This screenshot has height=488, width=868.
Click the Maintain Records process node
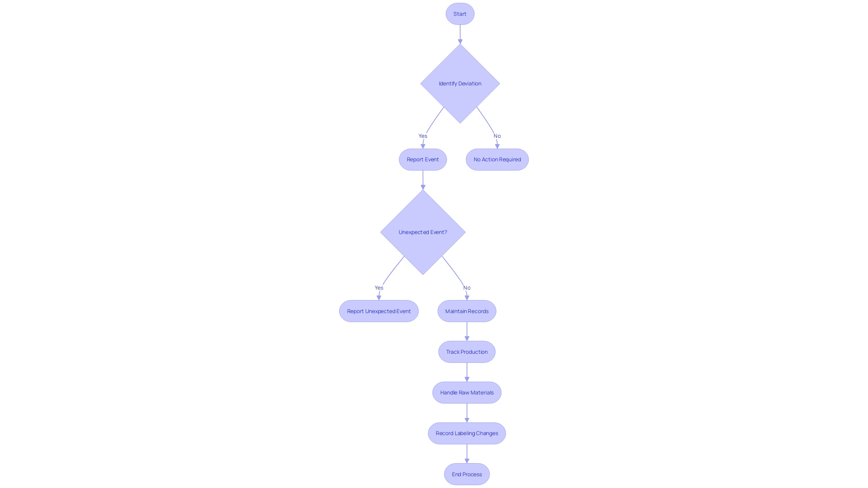point(467,310)
